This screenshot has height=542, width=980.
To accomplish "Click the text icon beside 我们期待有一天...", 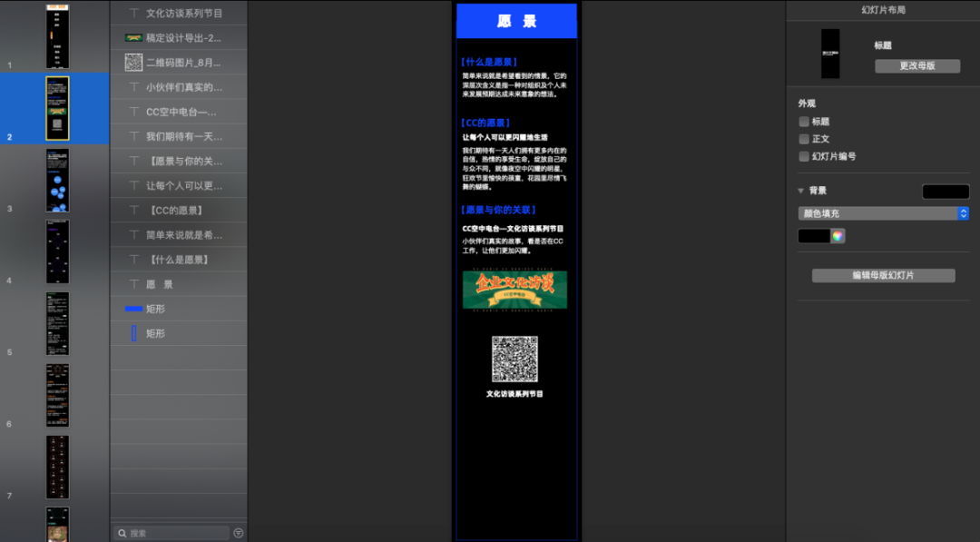I will click(x=133, y=136).
